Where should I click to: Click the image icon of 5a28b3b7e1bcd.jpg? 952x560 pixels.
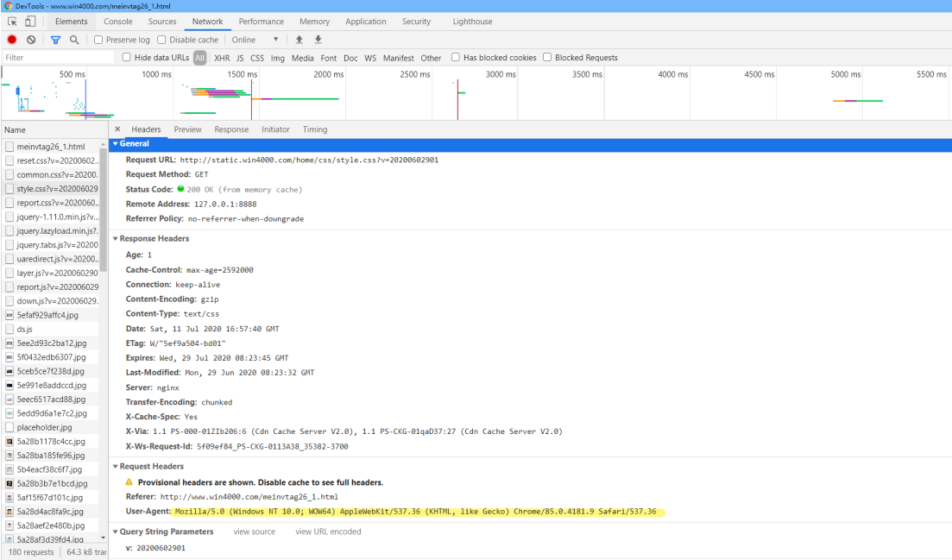[x=9, y=483]
